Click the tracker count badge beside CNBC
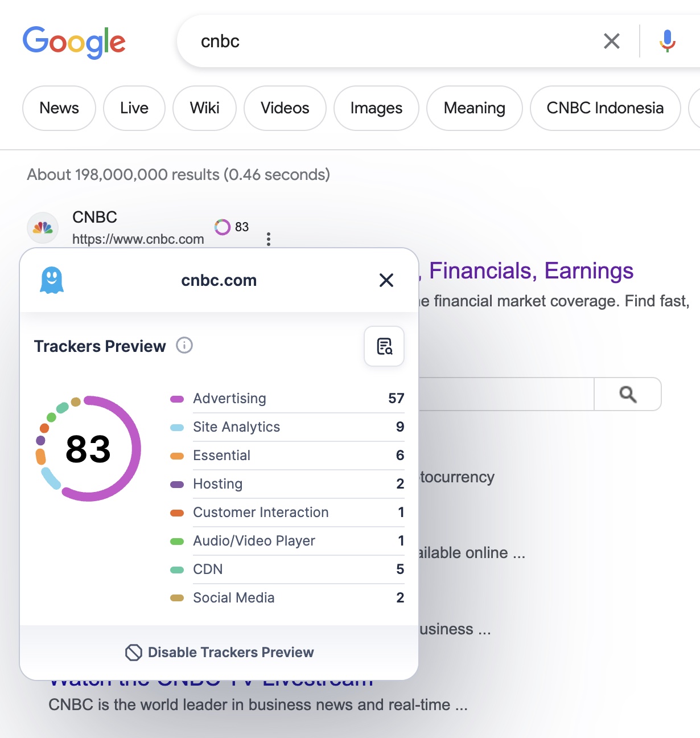Screen dimensions: 700x738 [x=232, y=227]
